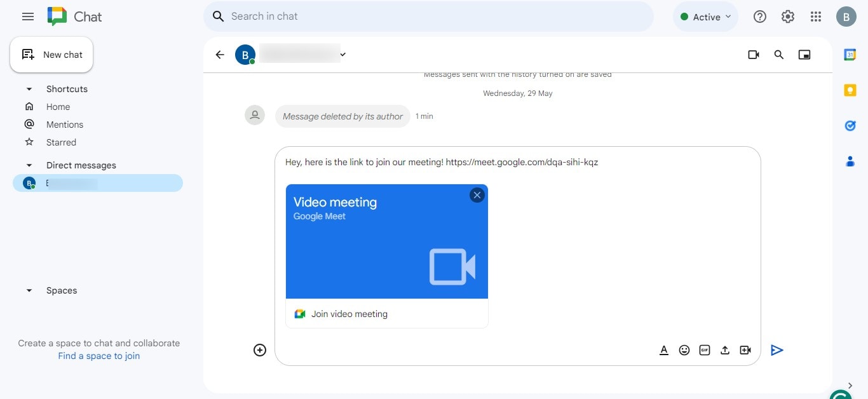Viewport: 868px width, 399px height.
Task: Collapse the Shortcuts section
Action: 29,89
